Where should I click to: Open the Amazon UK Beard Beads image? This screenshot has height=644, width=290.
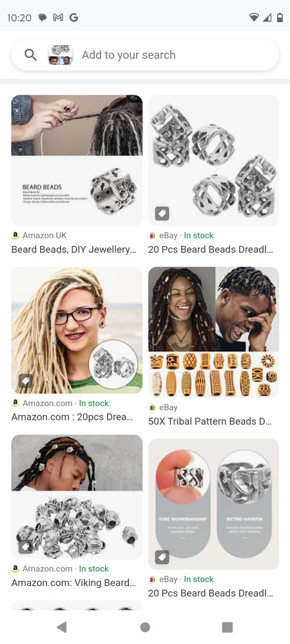[77, 160]
